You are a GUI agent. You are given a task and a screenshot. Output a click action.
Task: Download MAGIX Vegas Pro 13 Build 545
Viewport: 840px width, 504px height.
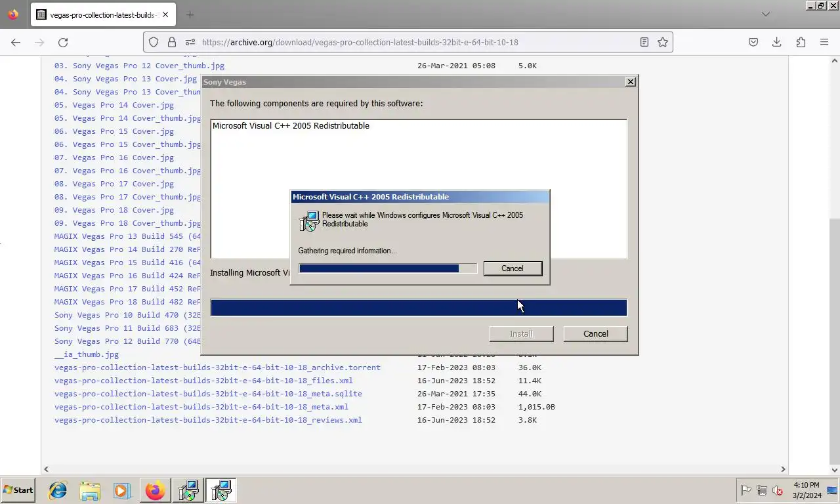[127, 236]
